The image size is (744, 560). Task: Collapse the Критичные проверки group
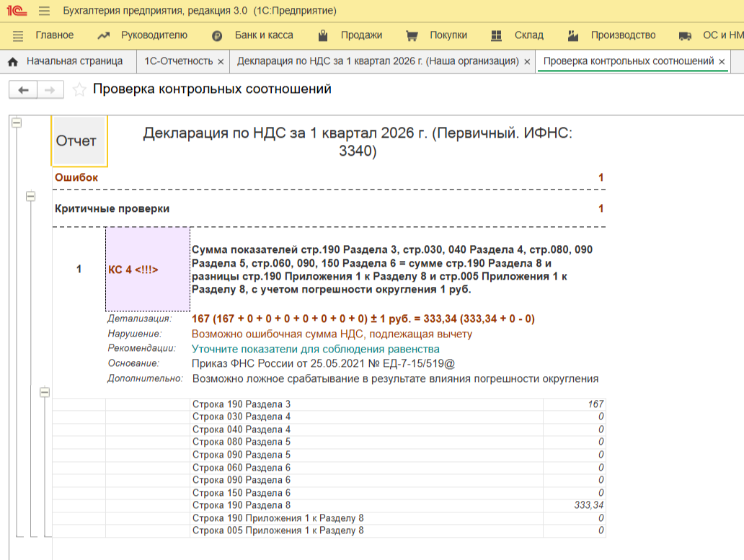pyautogui.click(x=30, y=196)
